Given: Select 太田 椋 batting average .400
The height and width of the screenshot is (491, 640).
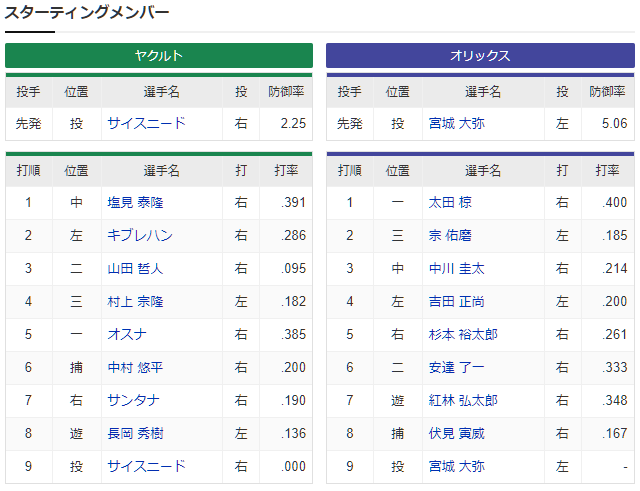Looking at the screenshot, I should (614, 202).
